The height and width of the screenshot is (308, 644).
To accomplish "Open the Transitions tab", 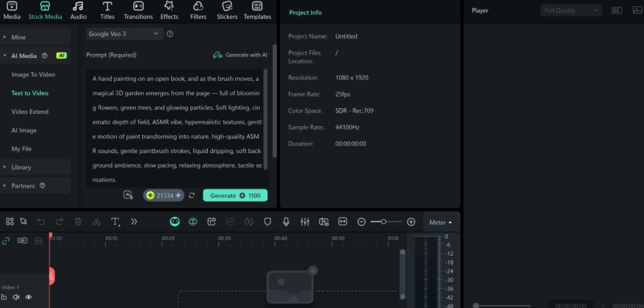I will pyautogui.click(x=138, y=11).
